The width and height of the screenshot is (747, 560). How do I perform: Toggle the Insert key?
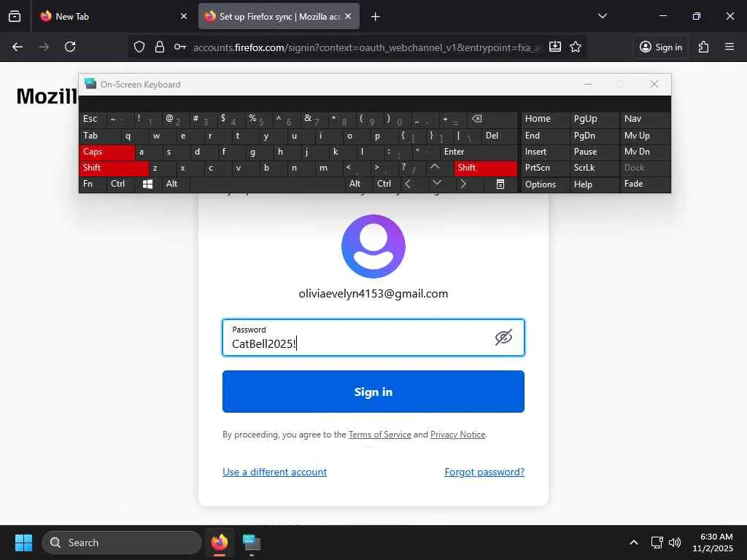545,152
